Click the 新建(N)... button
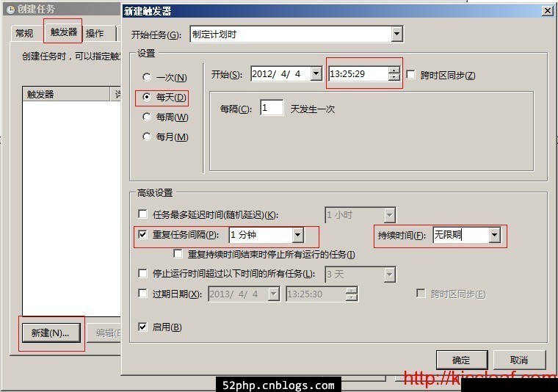 click(50, 333)
